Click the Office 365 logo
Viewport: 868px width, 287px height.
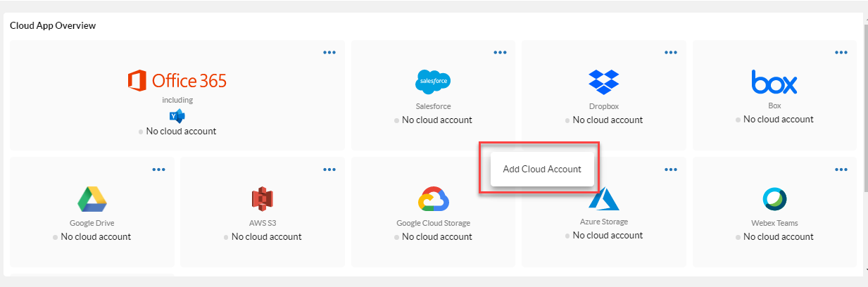[177, 81]
